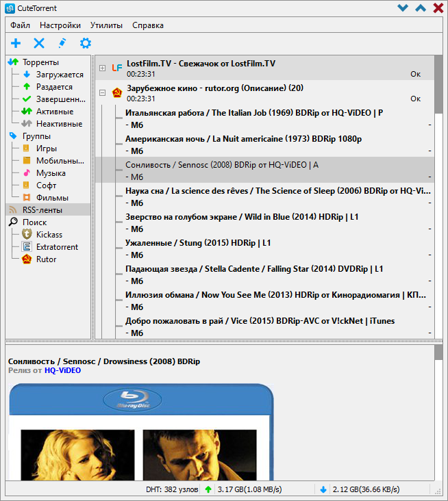This screenshot has width=448, height=501.
Task: Select the Раздается seeding green arrow icon
Action: click(x=27, y=87)
